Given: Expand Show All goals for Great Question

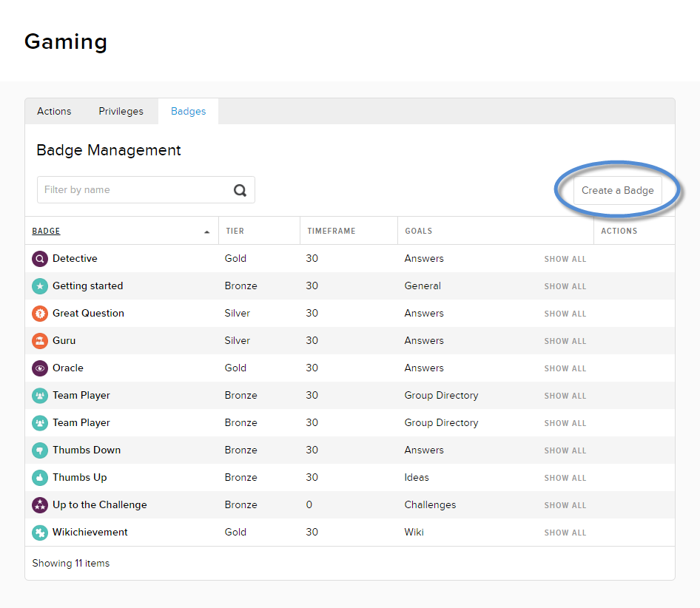Looking at the screenshot, I should pos(565,314).
